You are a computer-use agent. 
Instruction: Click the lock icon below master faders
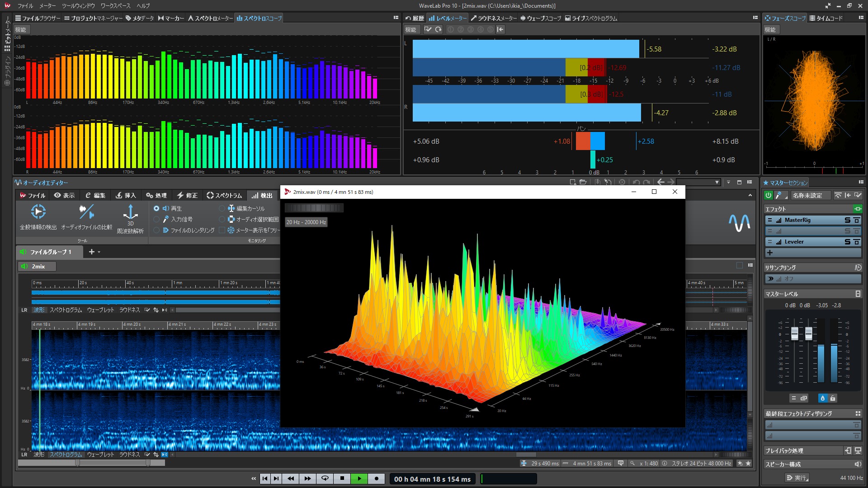(833, 398)
